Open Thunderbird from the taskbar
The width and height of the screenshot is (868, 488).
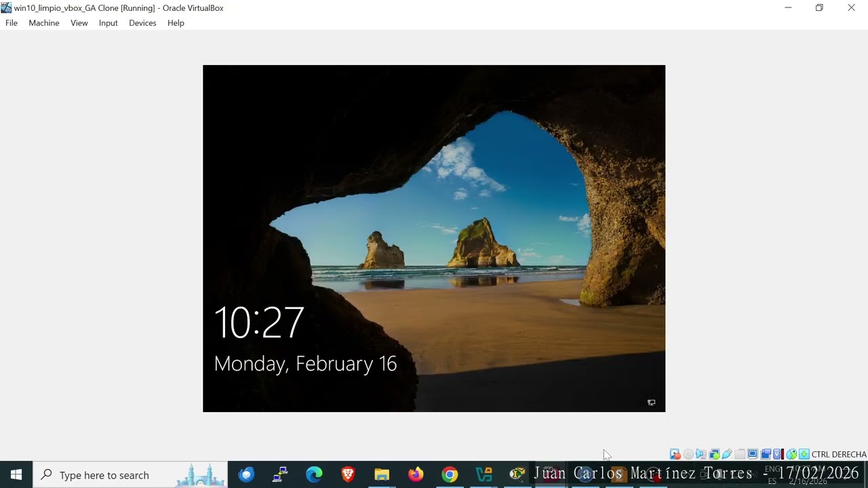pyautogui.click(x=246, y=474)
